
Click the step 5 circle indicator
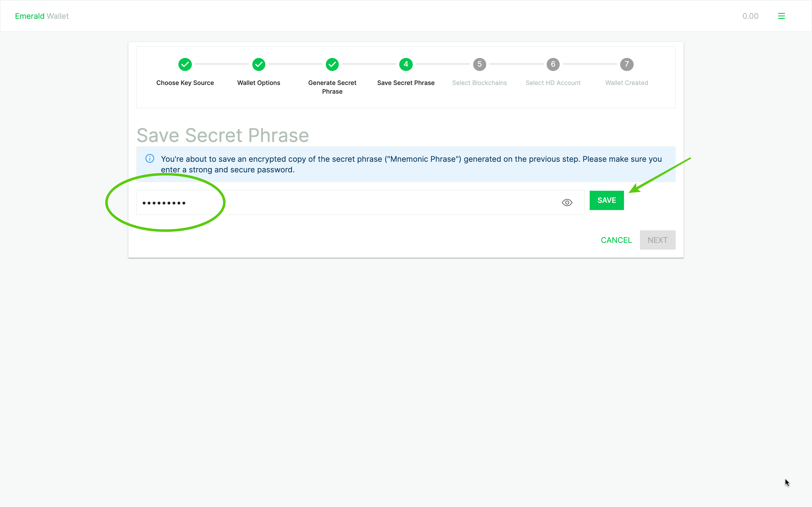(x=479, y=64)
